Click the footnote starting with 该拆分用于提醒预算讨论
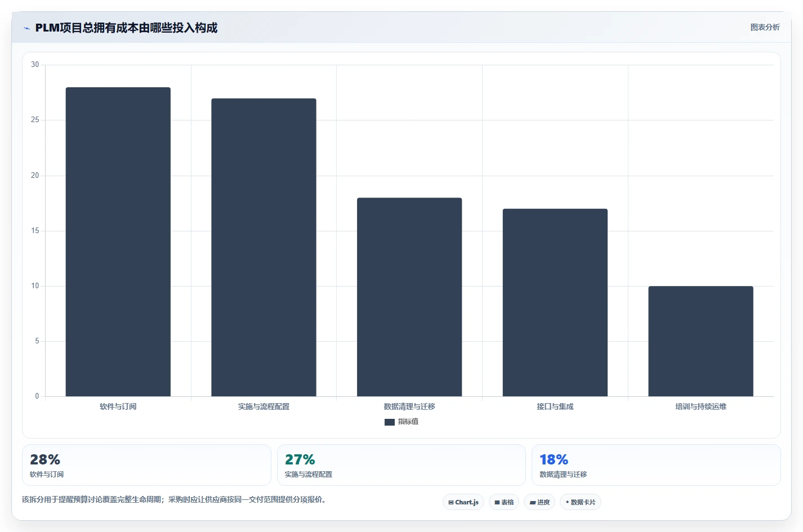Image resolution: width=803 pixels, height=532 pixels. click(x=174, y=499)
